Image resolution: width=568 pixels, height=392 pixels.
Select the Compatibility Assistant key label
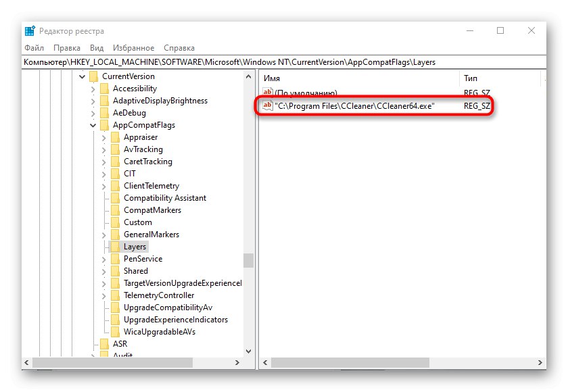tap(165, 198)
